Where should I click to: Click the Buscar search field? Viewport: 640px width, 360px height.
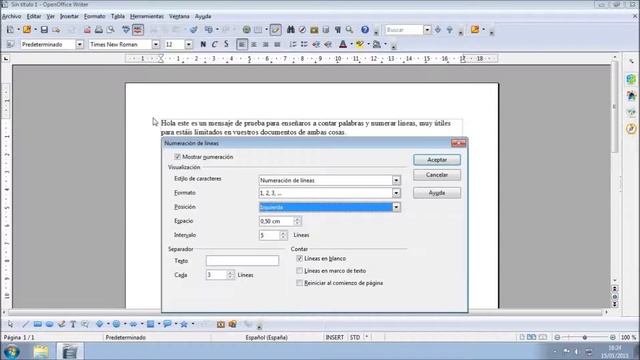click(x=404, y=30)
